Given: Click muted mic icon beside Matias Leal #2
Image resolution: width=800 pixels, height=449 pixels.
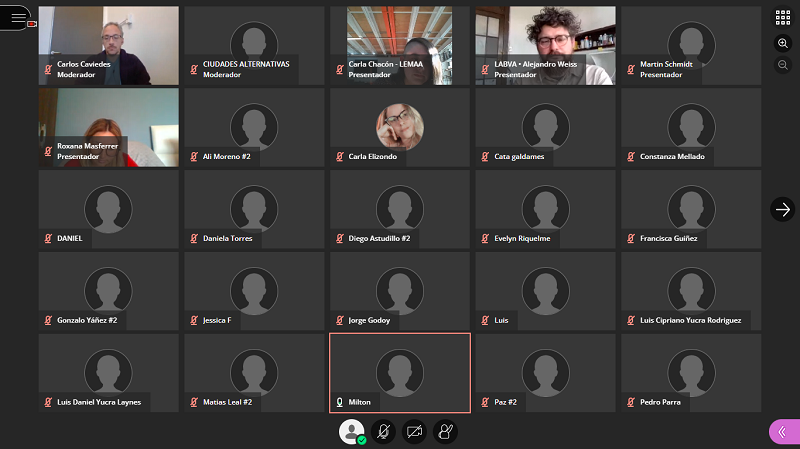Looking at the screenshot, I should [194, 402].
